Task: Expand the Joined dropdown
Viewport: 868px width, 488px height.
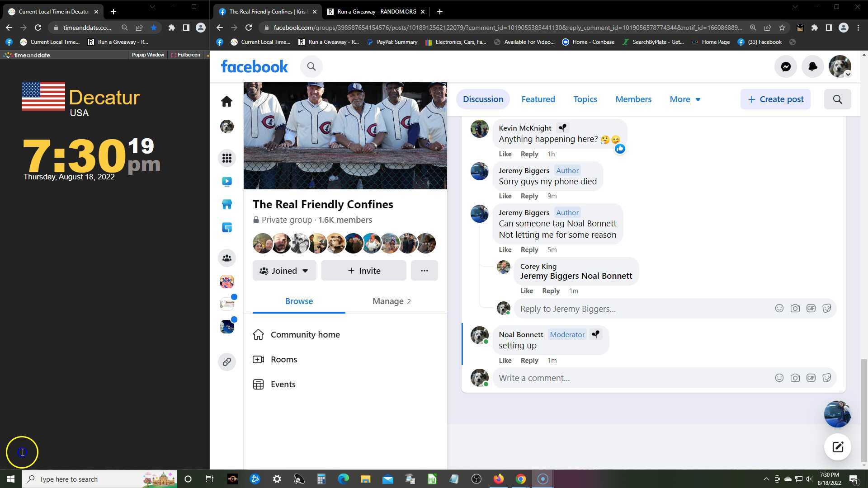Action: [284, 271]
